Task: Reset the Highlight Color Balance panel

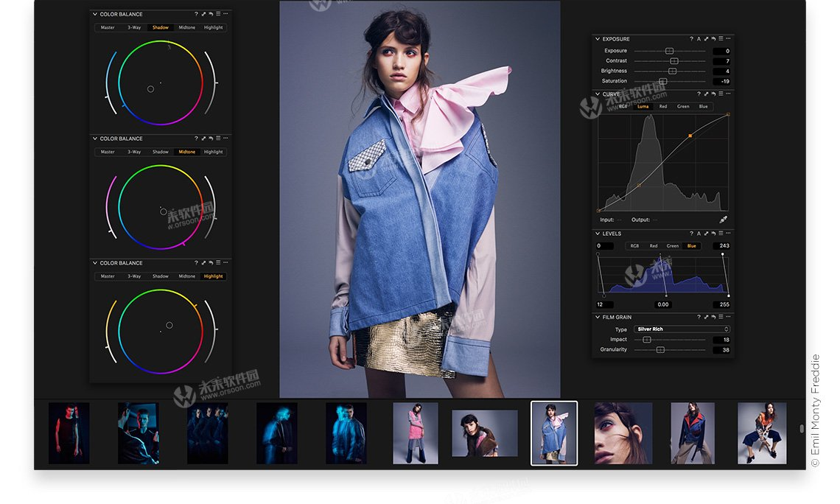Action: 211,263
